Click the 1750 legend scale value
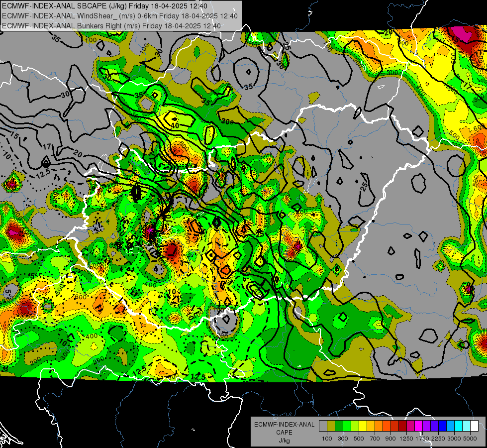The width and height of the screenshot is (487, 448). click(422, 439)
